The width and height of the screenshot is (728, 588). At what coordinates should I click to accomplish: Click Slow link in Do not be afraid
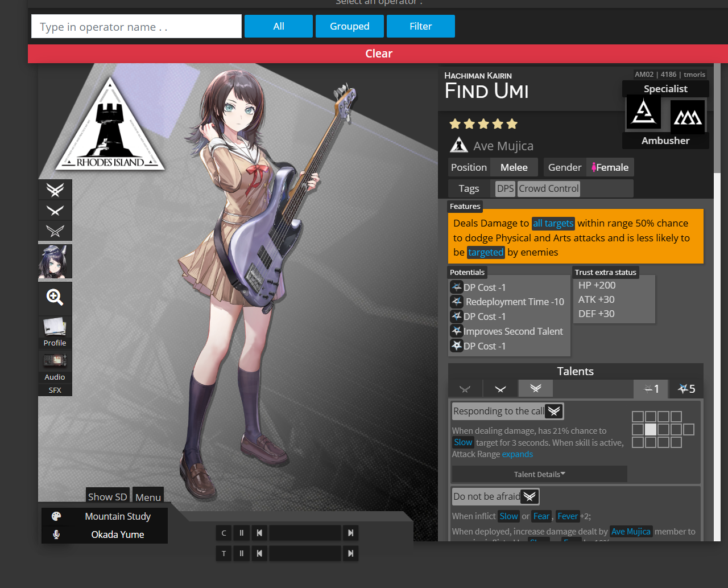click(508, 516)
